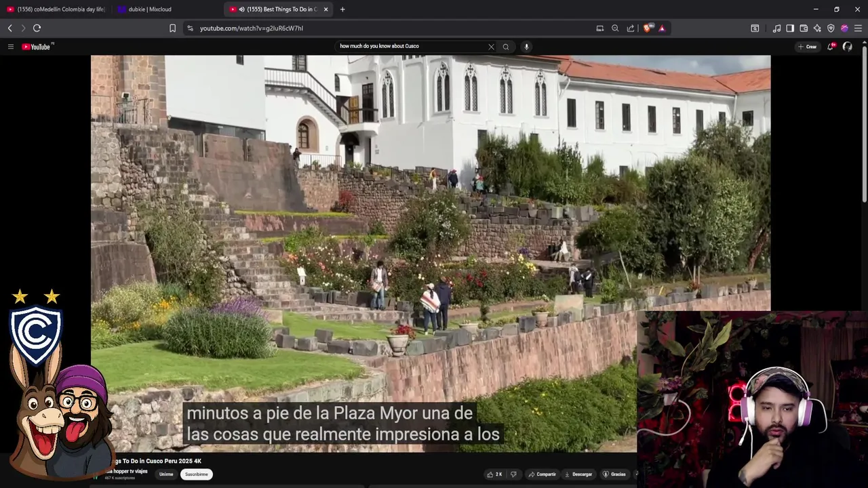This screenshot has height=488, width=868.
Task: Switch to the coMedellin Colombia day life tab
Action: click(x=56, y=9)
